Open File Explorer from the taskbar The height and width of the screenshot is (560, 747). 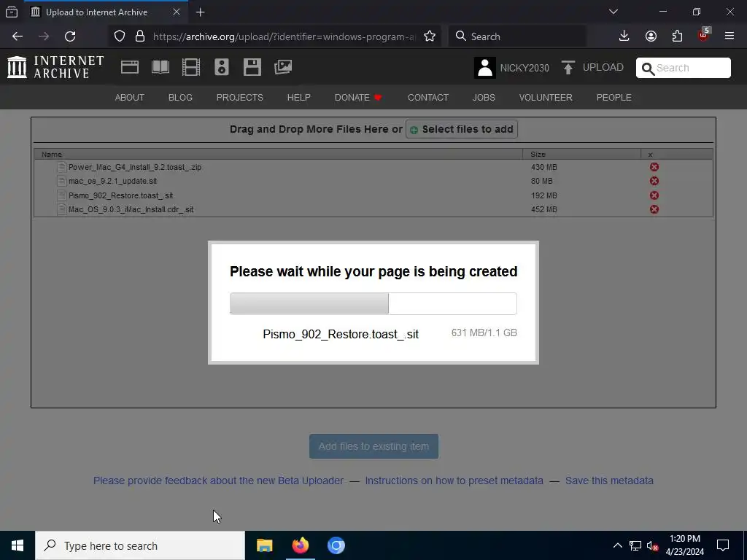pyautogui.click(x=264, y=545)
